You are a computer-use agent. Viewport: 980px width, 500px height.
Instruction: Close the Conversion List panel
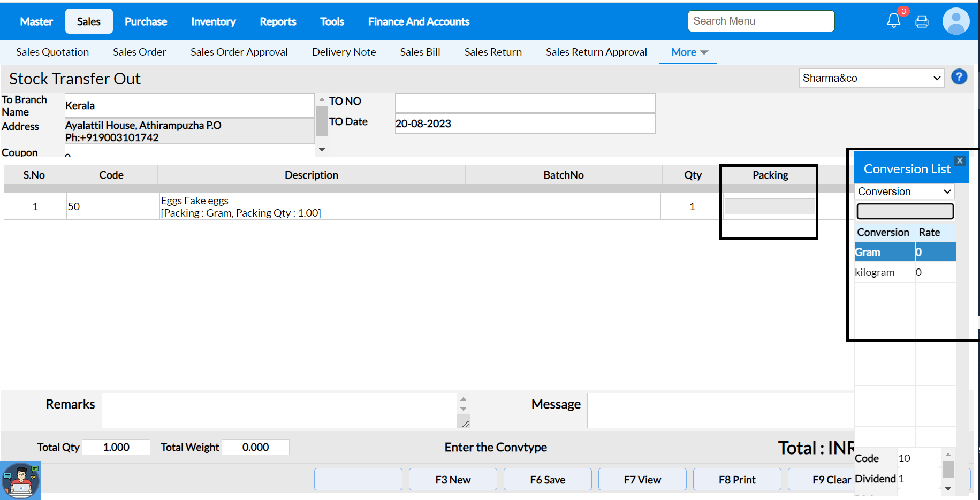(x=960, y=160)
